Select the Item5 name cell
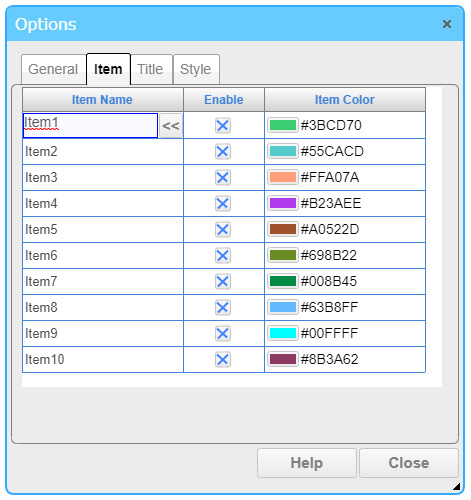 point(103,230)
